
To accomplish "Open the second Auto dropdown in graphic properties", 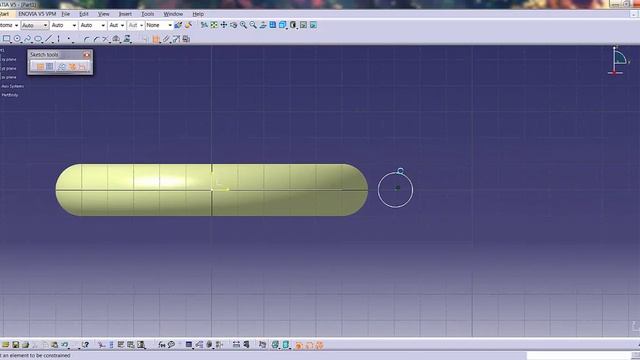I will [x=64, y=25].
